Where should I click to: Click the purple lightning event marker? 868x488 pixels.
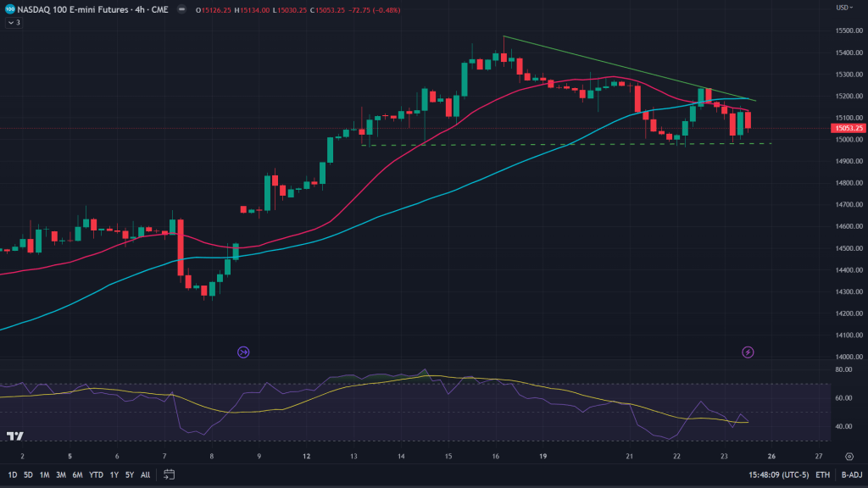pyautogui.click(x=748, y=352)
